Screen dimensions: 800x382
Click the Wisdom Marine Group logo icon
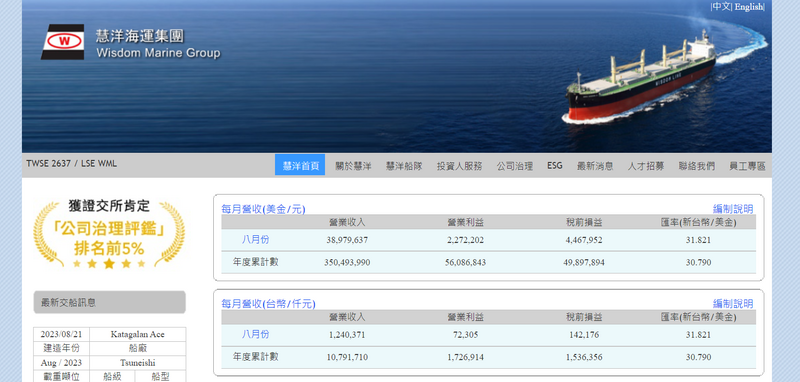point(63,42)
